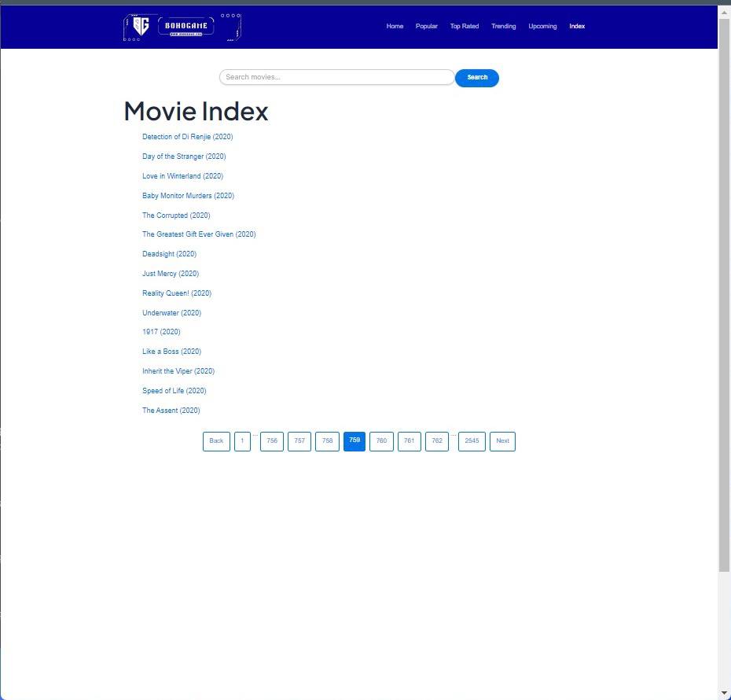Image resolution: width=731 pixels, height=700 pixels.
Task: Go to page 757
Action: pos(299,441)
